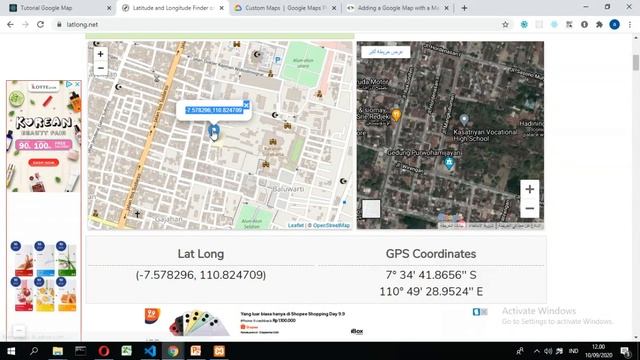
Task: Select the GPS latitude 7° 34' 41.8656'' S
Action: [x=431, y=275]
